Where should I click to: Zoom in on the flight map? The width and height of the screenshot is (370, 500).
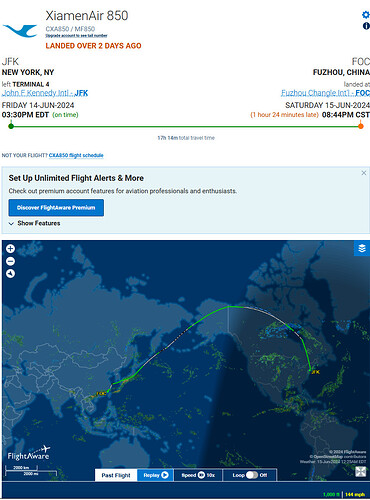tap(11, 249)
